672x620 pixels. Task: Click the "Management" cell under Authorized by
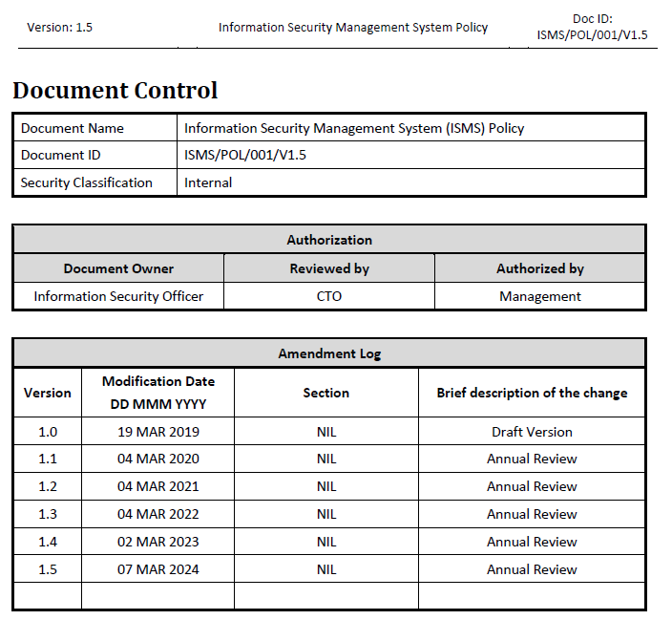pyautogui.click(x=540, y=296)
